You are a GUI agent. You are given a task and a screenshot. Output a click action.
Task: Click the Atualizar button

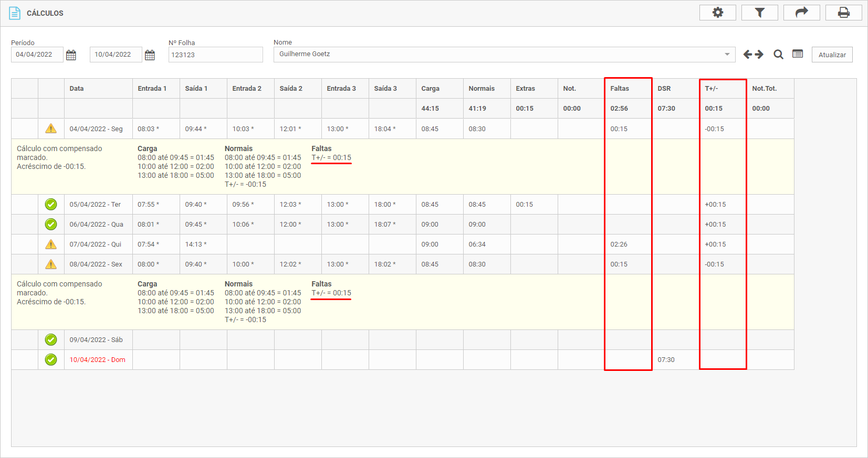pos(832,55)
